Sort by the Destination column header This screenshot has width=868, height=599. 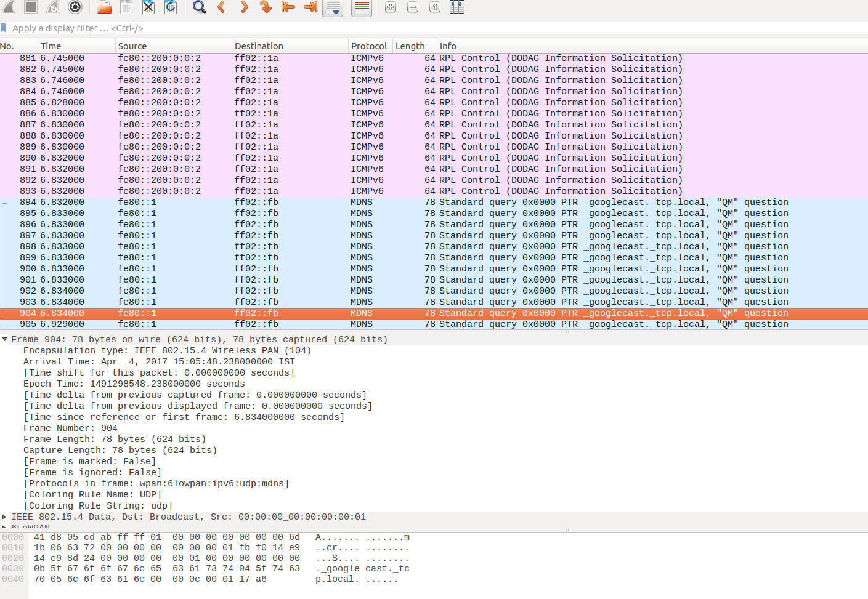coord(290,46)
